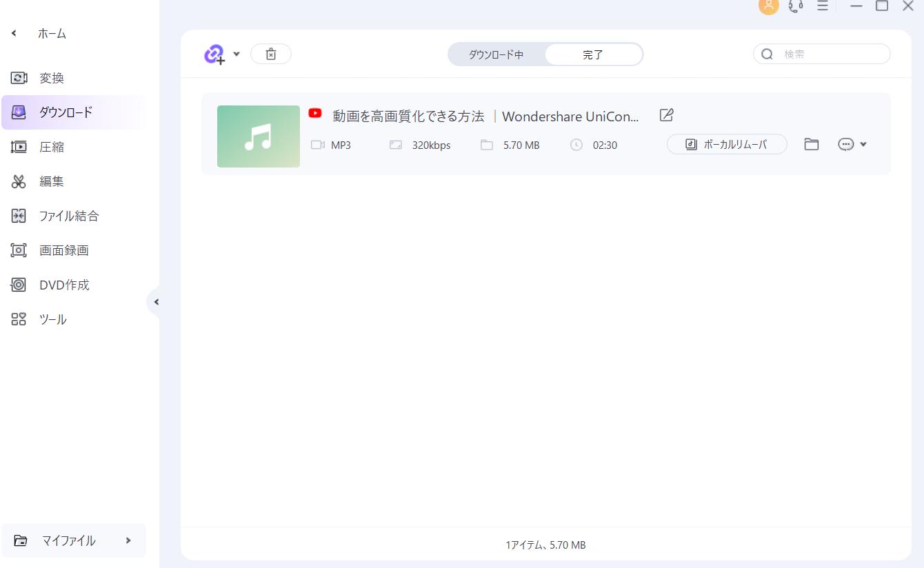Click the 320kbps bitrate value
This screenshot has width=924, height=568.
tap(431, 145)
